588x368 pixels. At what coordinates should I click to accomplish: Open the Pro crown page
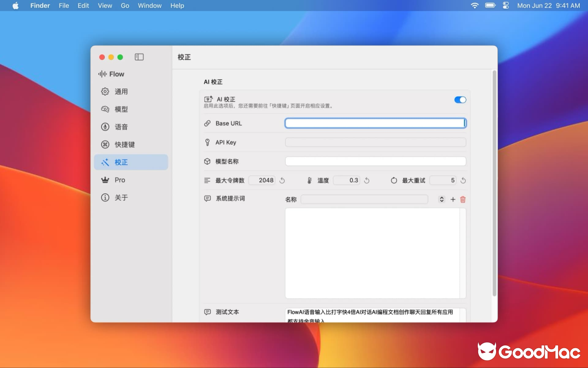tap(131, 180)
